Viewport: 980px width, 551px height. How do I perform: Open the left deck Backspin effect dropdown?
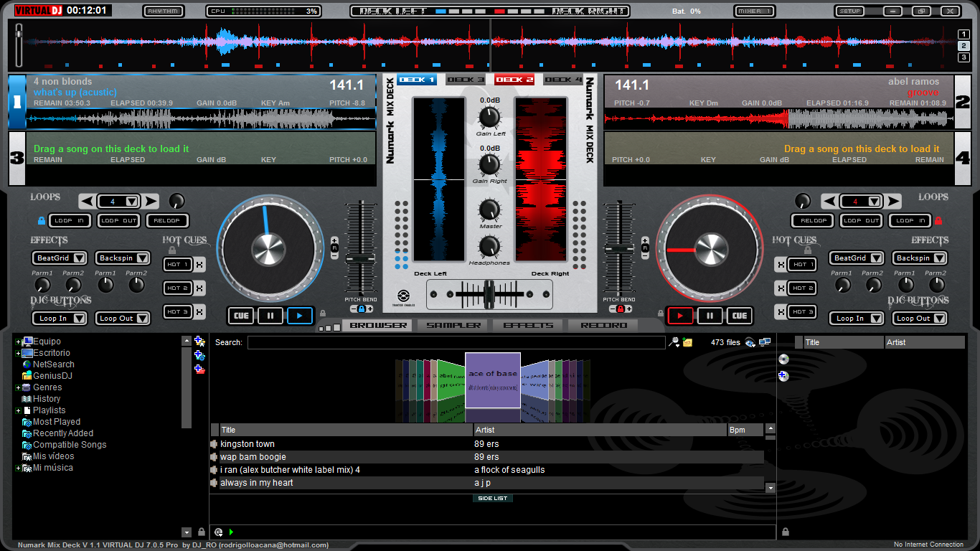coord(142,258)
